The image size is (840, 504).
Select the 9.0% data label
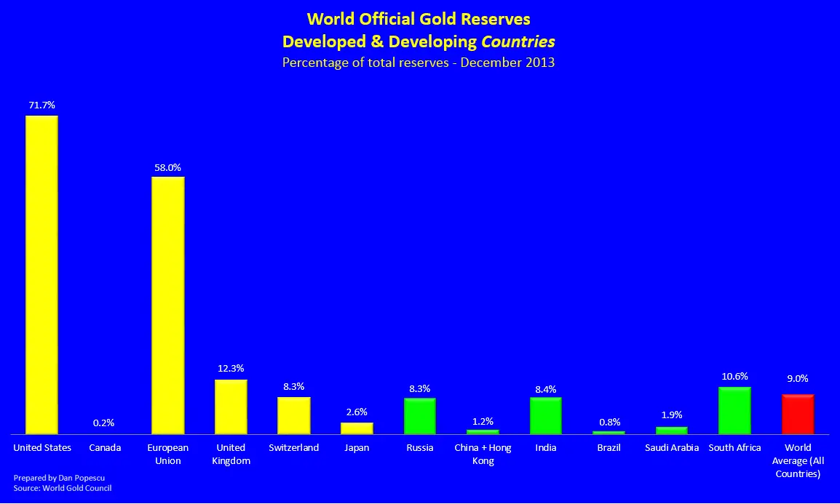click(798, 378)
